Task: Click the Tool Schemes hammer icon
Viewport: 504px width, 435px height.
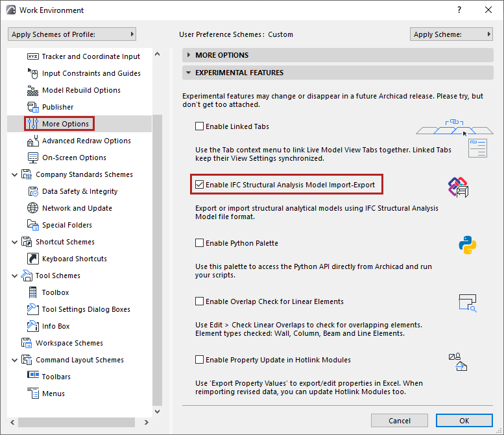Action: click(27, 276)
